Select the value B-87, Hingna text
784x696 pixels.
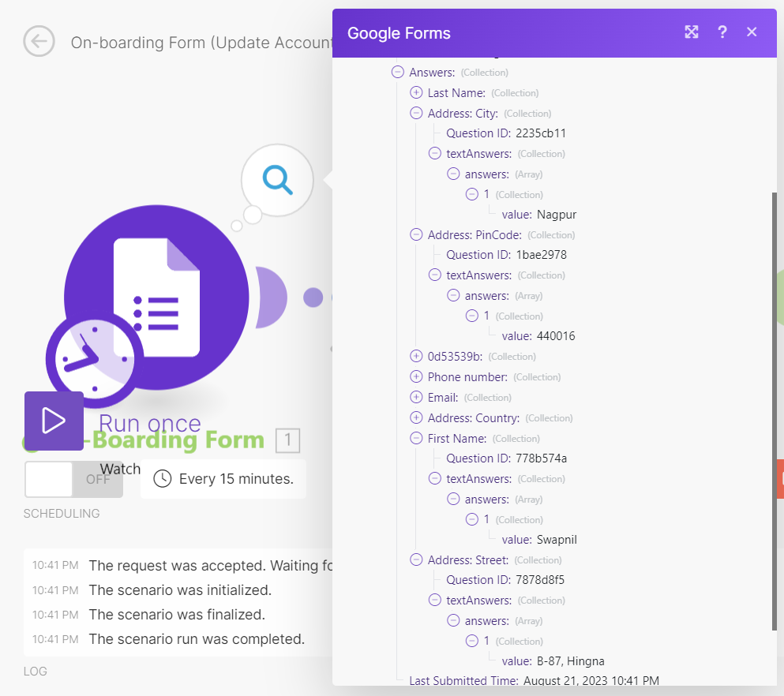571,661
